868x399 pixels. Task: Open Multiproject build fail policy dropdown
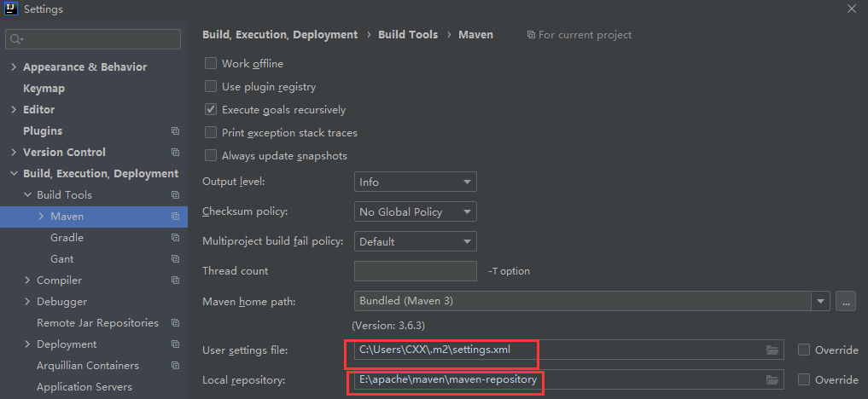[x=415, y=241]
